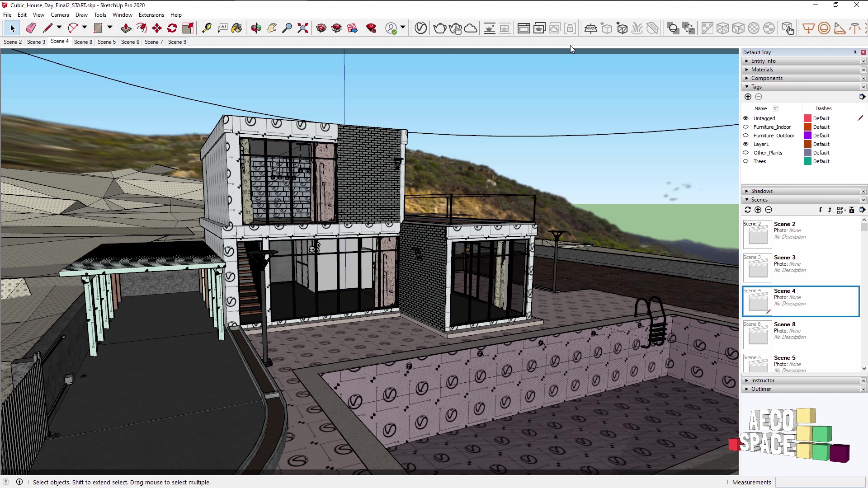Open the Camera menu
The height and width of the screenshot is (488, 868).
(x=60, y=14)
